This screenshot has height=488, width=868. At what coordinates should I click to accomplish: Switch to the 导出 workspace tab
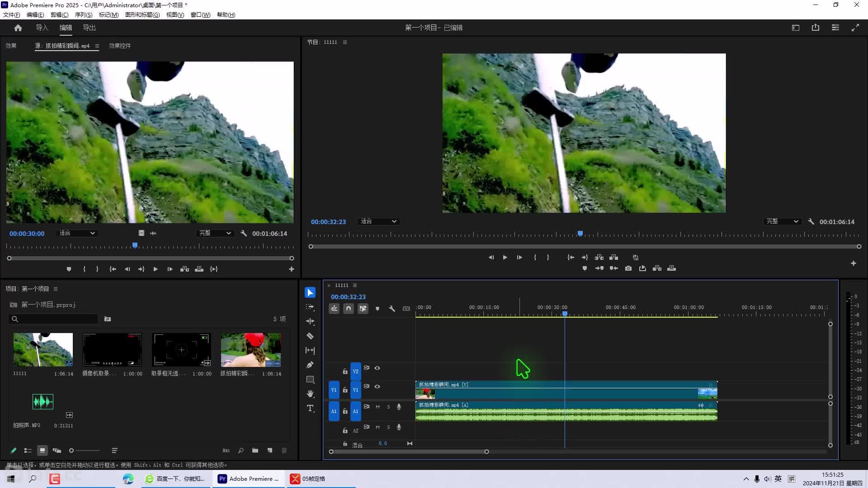pyautogui.click(x=89, y=28)
